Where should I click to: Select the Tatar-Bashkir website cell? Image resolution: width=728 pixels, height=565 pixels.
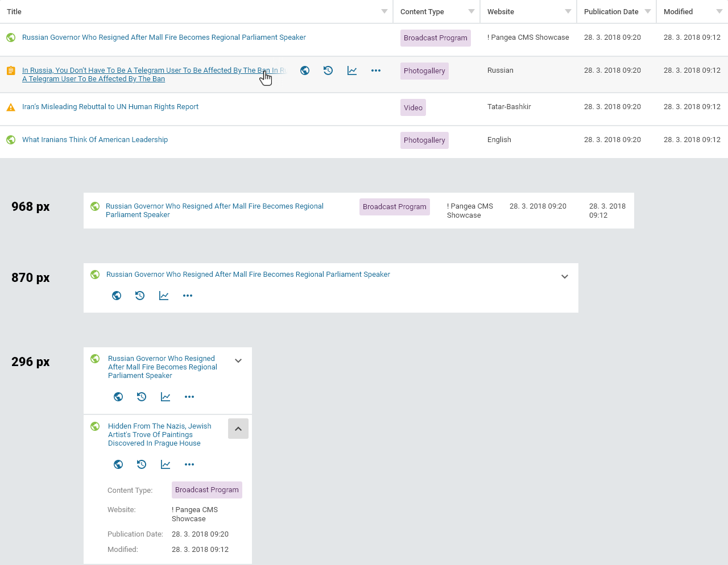point(509,107)
